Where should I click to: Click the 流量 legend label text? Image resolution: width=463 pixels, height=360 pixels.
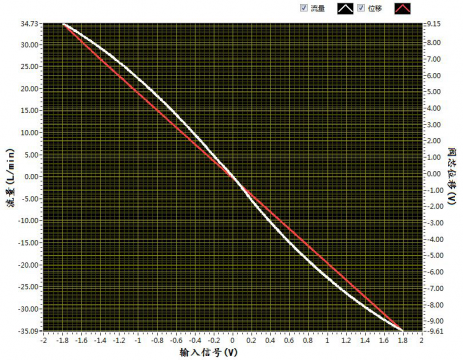pyautogui.click(x=318, y=8)
